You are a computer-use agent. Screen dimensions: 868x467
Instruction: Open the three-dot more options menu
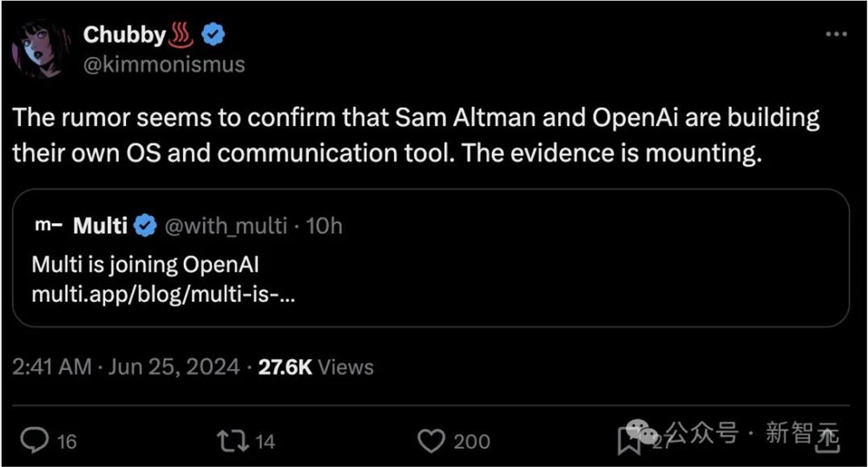coord(835,34)
